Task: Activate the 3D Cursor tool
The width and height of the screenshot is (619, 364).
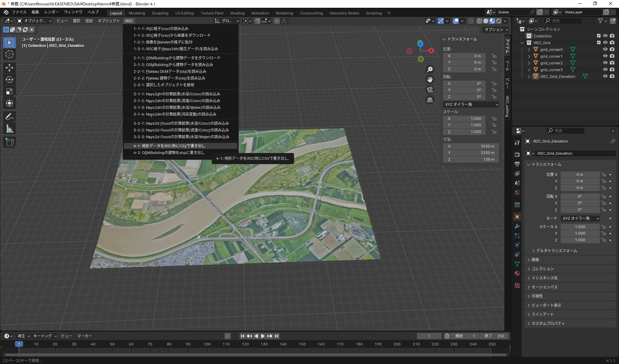Action: (x=9, y=54)
